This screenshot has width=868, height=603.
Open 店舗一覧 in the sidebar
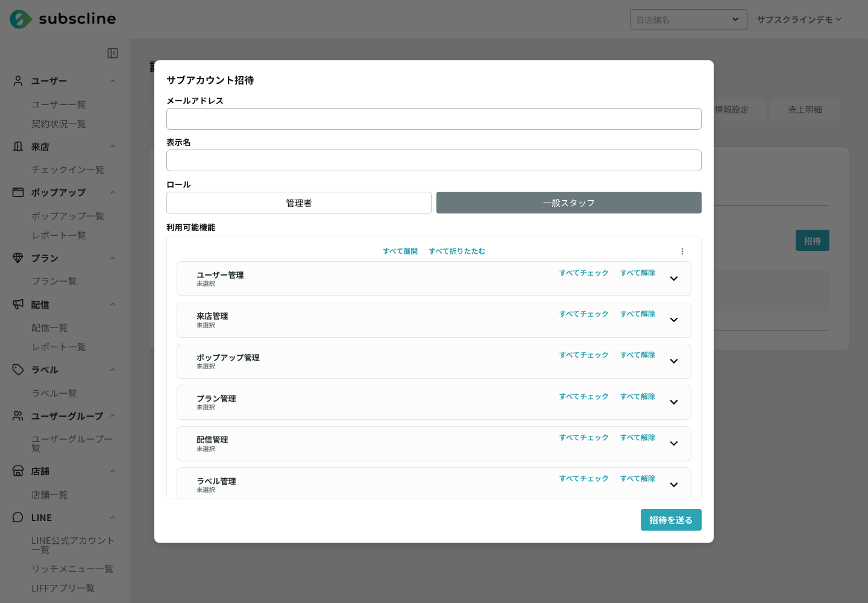click(x=49, y=494)
